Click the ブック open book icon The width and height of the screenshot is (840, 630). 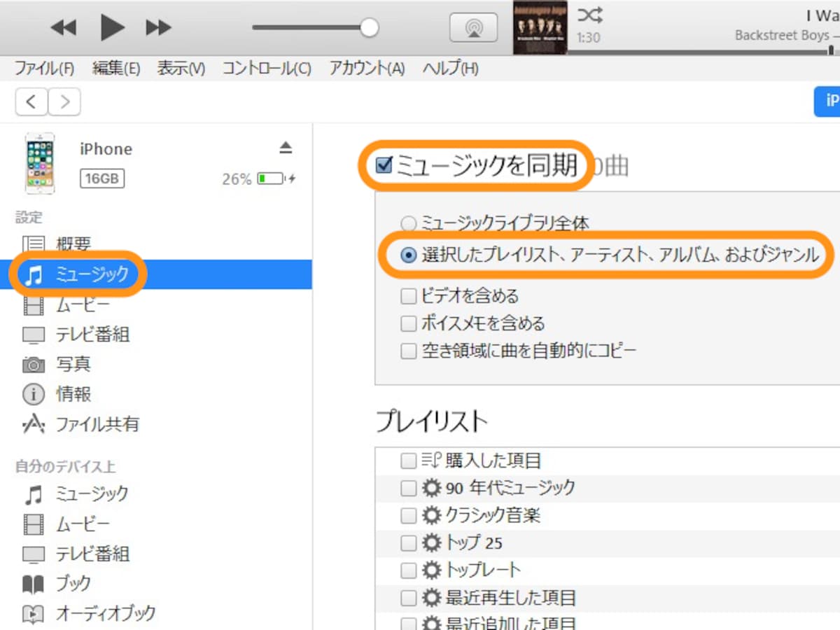point(33,583)
